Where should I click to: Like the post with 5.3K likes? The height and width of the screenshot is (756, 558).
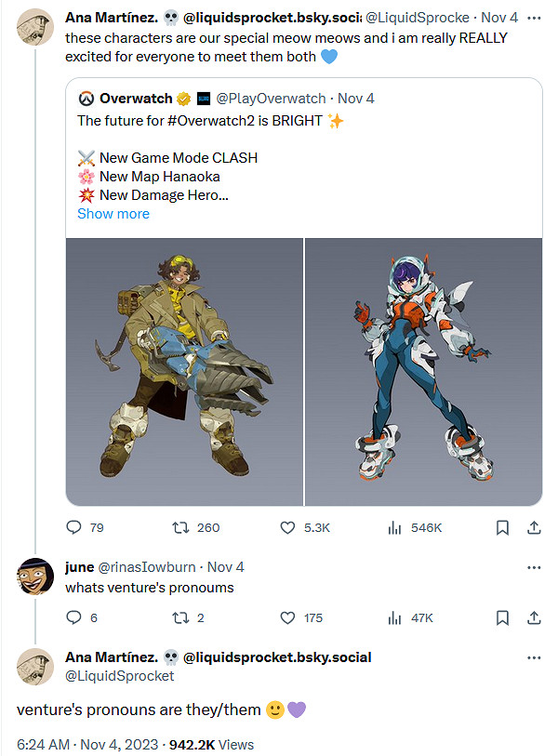[288, 527]
